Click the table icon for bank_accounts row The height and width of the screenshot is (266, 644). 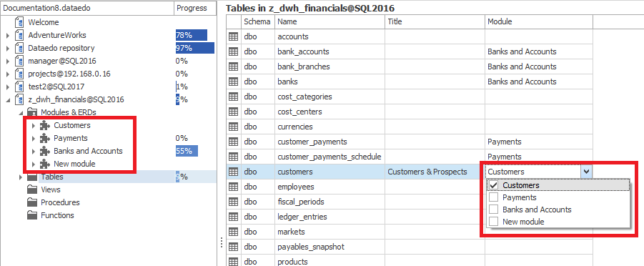point(233,51)
